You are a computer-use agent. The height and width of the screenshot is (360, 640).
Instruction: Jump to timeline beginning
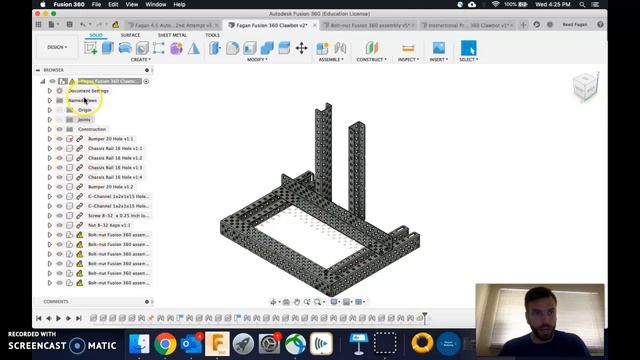(x=39, y=318)
